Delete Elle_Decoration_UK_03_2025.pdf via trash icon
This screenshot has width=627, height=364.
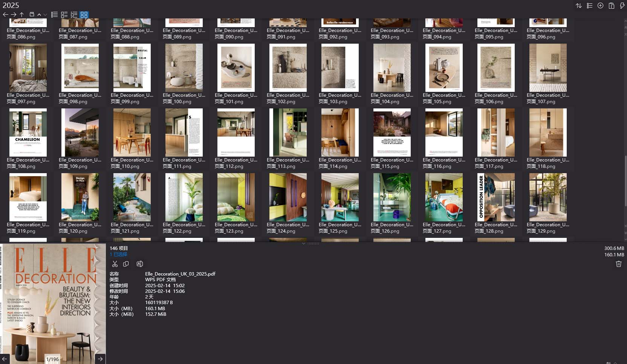point(618,264)
